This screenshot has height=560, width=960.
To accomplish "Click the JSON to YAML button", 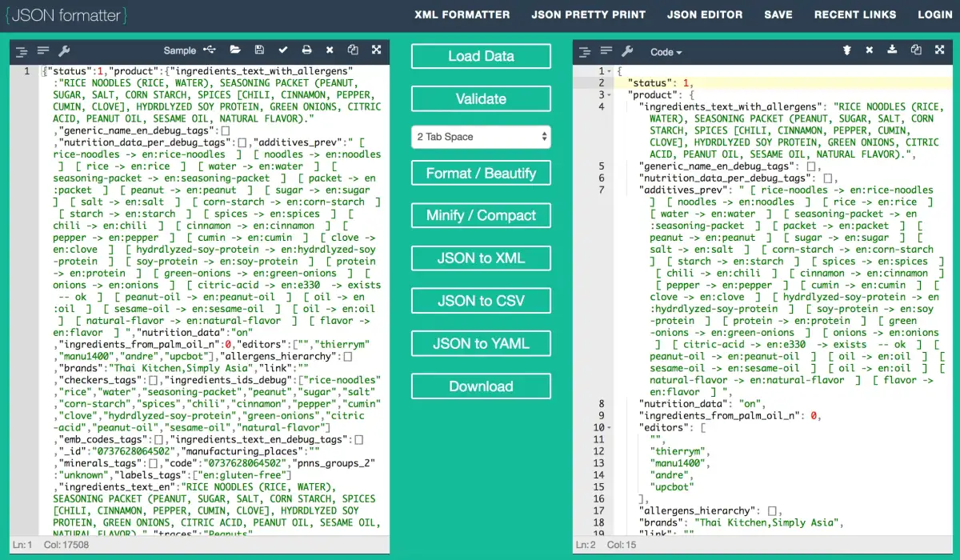I will coord(481,343).
